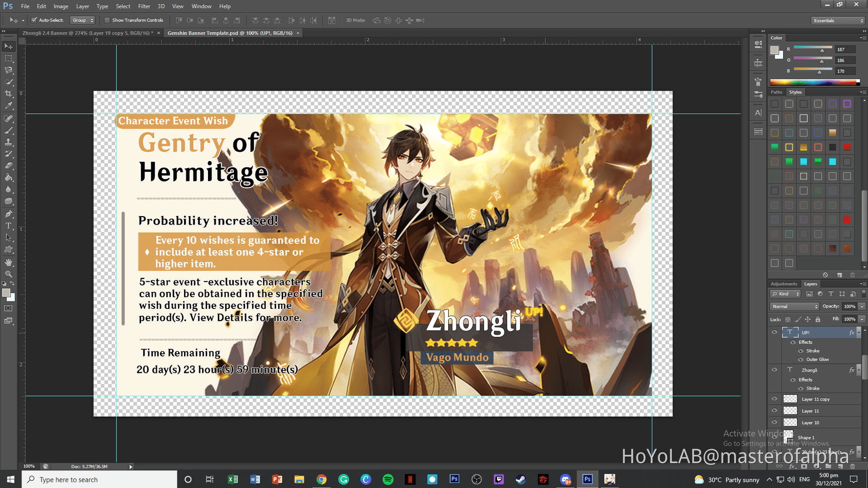Filter layers by type using the T filter icon
The image size is (868, 488).
point(830,293)
